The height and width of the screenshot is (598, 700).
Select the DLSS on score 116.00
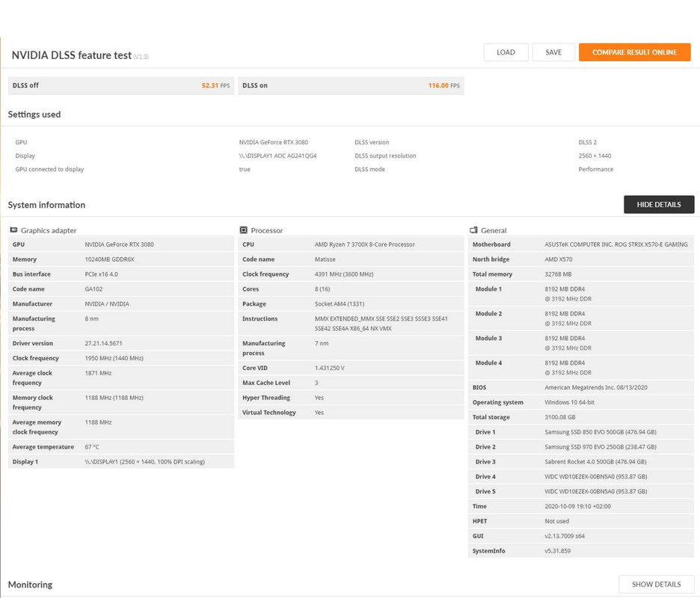[438, 86]
